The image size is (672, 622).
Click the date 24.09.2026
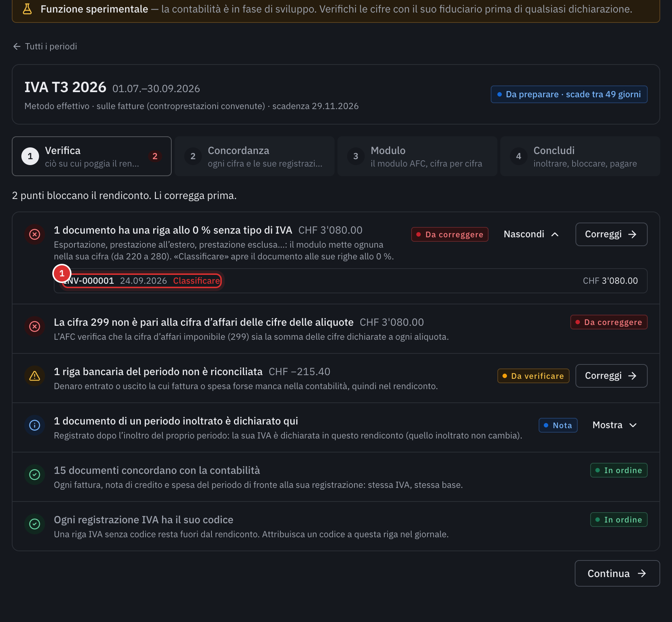(x=144, y=281)
